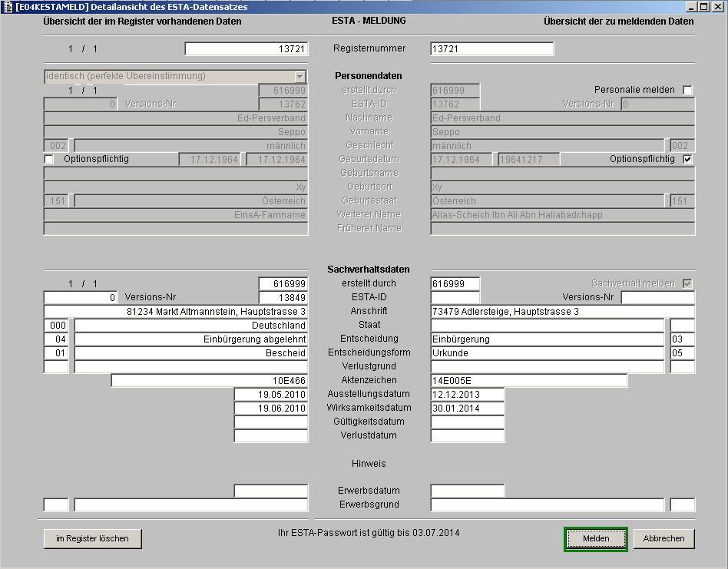Image resolution: width=728 pixels, height=569 pixels.
Task: Select the Anschrift field containing '73479 Adlersteige'
Action: point(562,312)
